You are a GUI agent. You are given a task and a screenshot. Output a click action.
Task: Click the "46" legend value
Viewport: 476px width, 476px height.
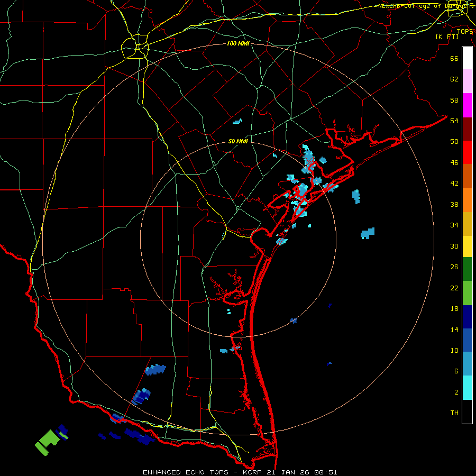pyautogui.click(x=454, y=162)
